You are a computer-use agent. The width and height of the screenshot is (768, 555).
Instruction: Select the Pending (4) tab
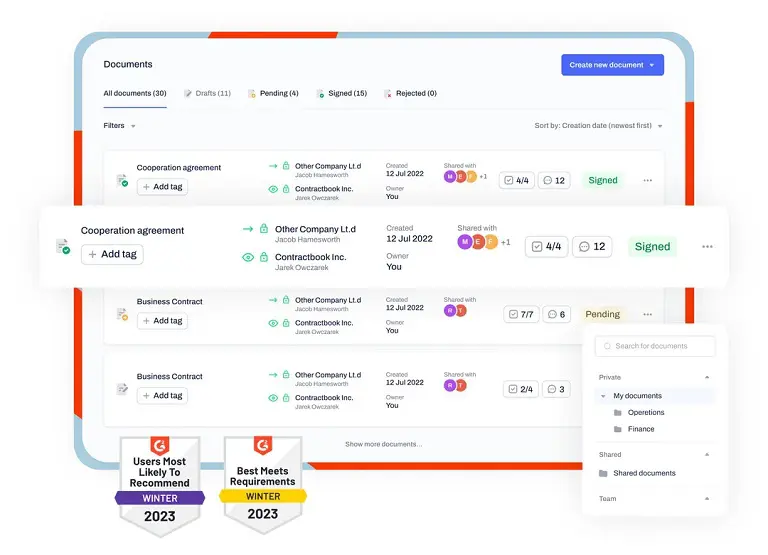[x=273, y=94]
